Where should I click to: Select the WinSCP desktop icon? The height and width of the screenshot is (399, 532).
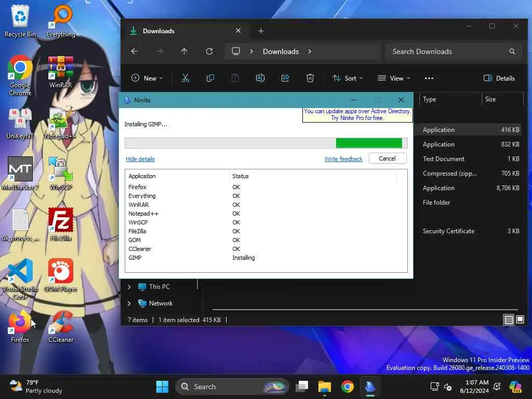61,174
